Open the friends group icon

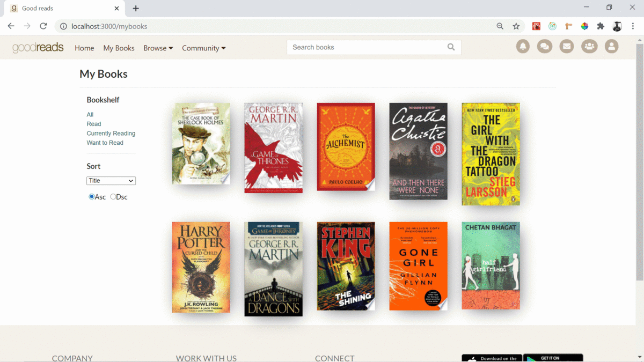(589, 47)
